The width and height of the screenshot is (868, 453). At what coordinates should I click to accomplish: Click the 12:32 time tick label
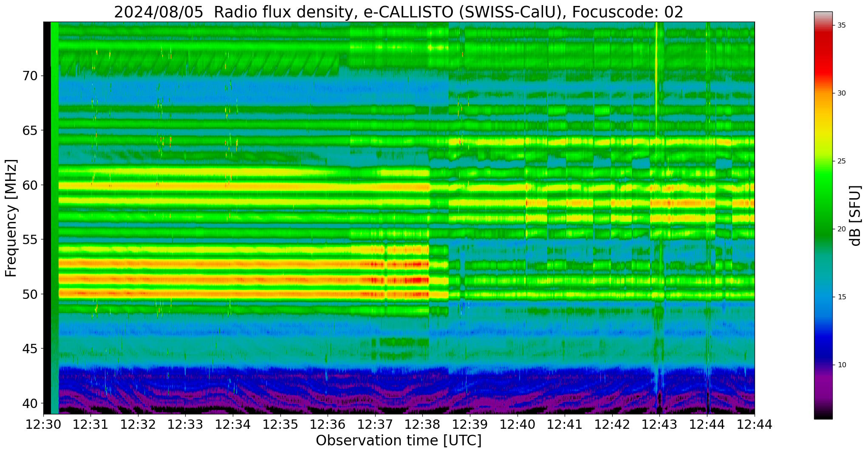[138, 424]
